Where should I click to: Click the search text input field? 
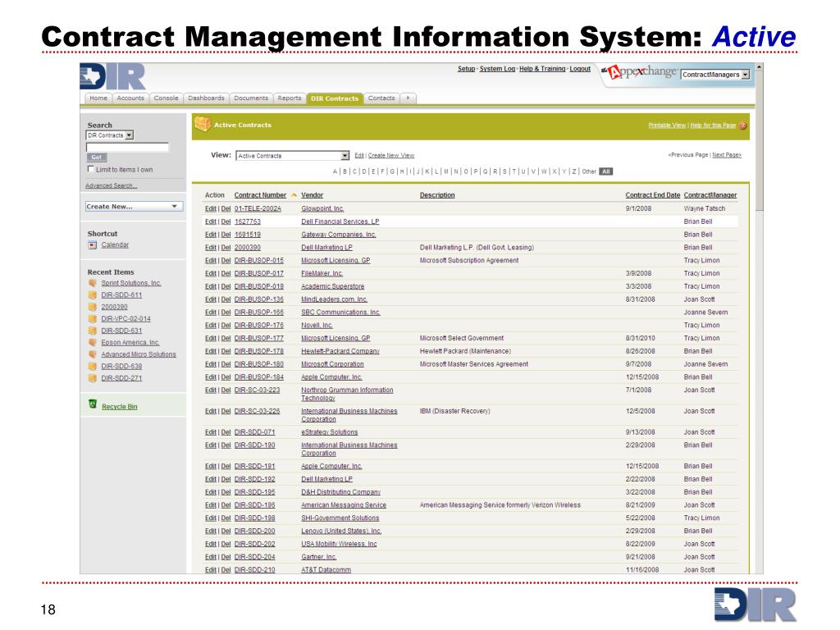point(127,147)
